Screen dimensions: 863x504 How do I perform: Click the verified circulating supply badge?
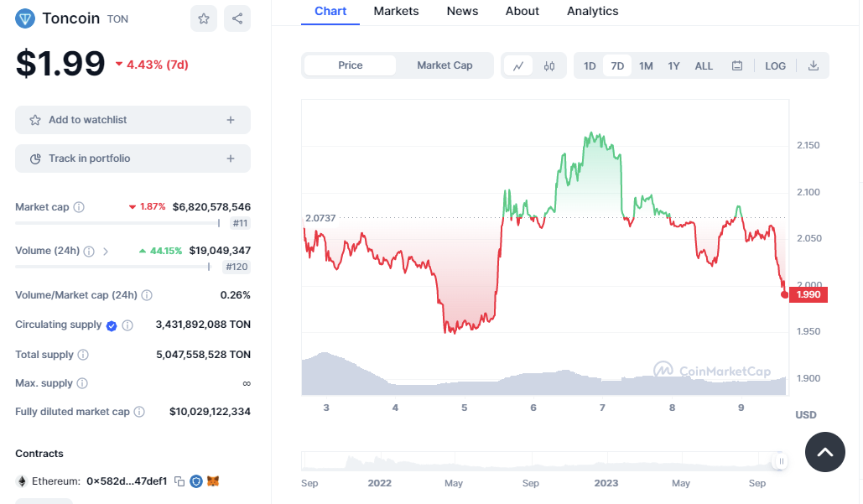pos(112,325)
